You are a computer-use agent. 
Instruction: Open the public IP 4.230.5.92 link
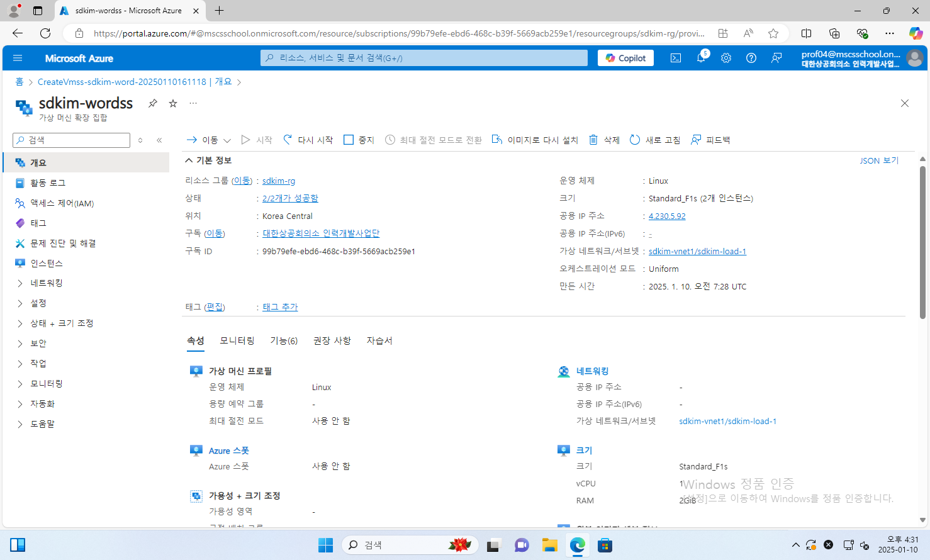pyautogui.click(x=667, y=216)
